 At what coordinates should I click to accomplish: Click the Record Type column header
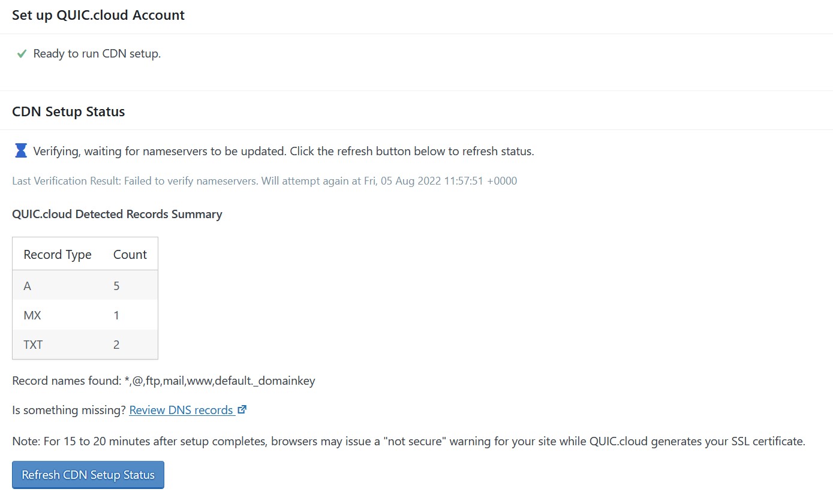coord(58,255)
